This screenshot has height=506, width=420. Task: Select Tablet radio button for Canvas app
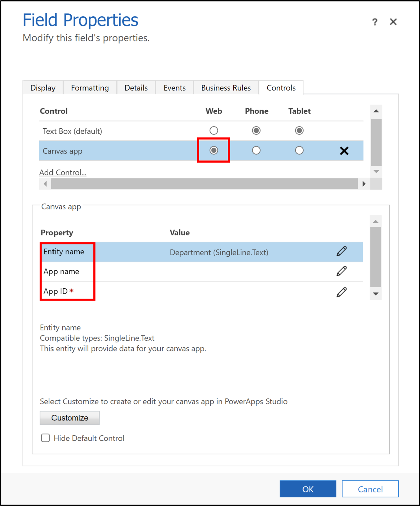coord(299,150)
